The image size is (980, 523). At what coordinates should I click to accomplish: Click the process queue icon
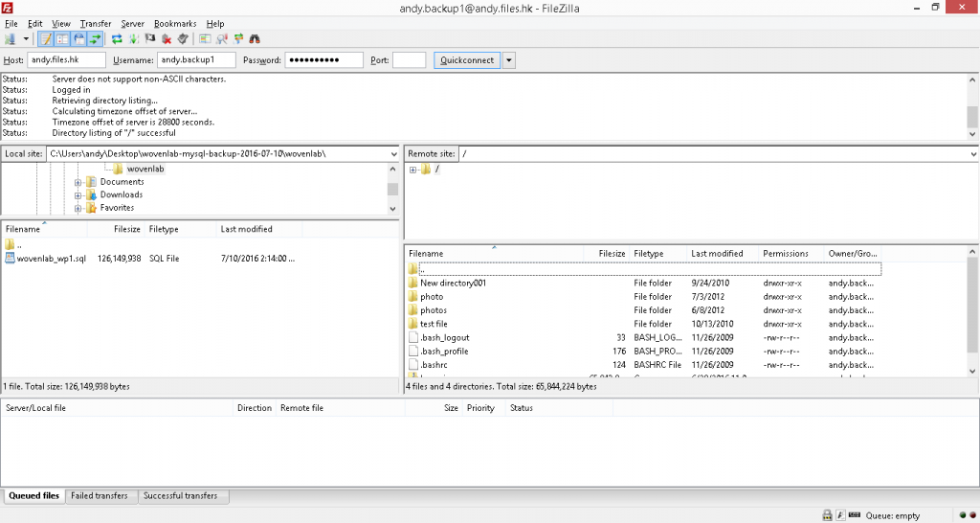(133, 38)
